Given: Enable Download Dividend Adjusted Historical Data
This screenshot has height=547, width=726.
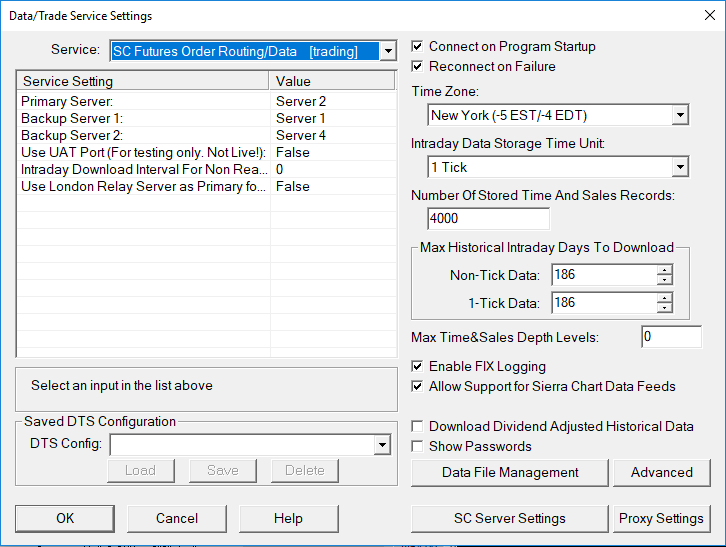Looking at the screenshot, I should tap(417, 426).
